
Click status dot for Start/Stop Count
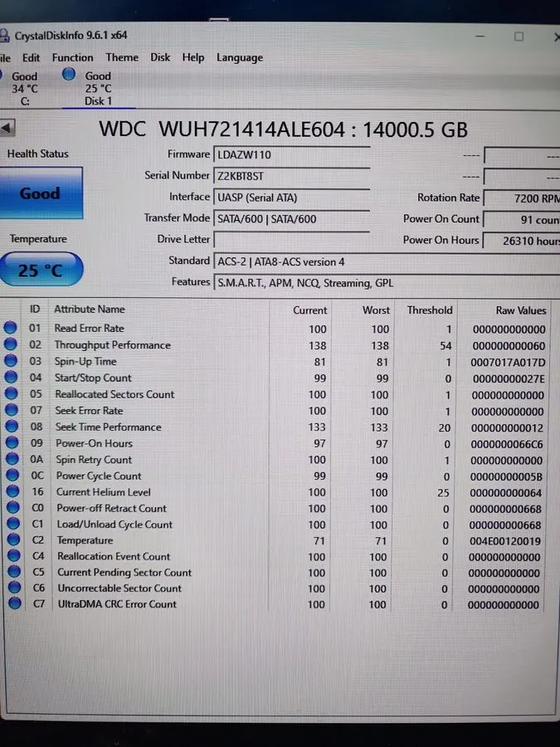[x=11, y=377]
